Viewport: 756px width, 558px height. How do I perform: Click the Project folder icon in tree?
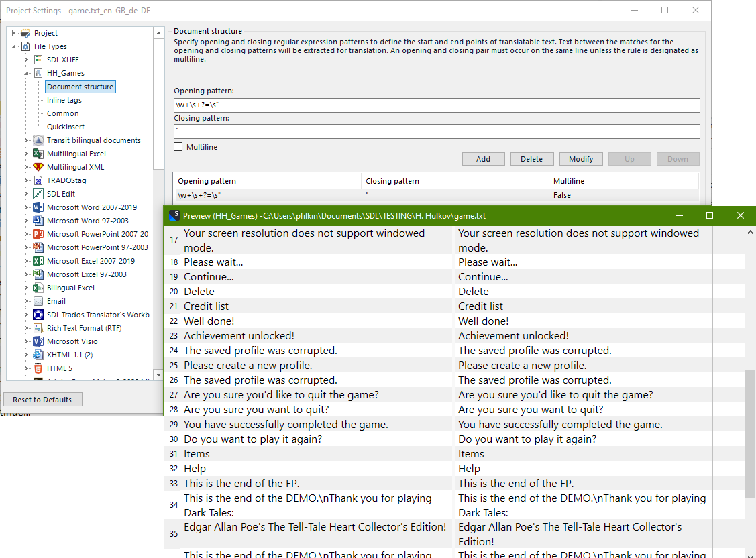pyautogui.click(x=25, y=34)
